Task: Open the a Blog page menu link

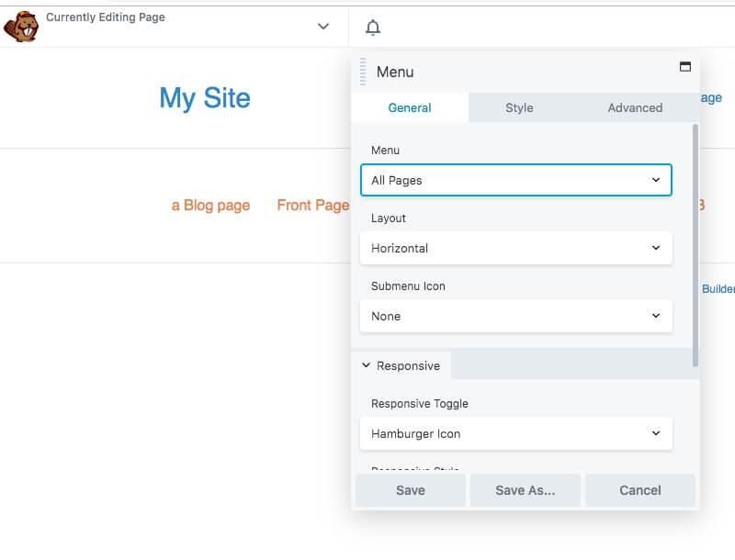Action: point(210,205)
